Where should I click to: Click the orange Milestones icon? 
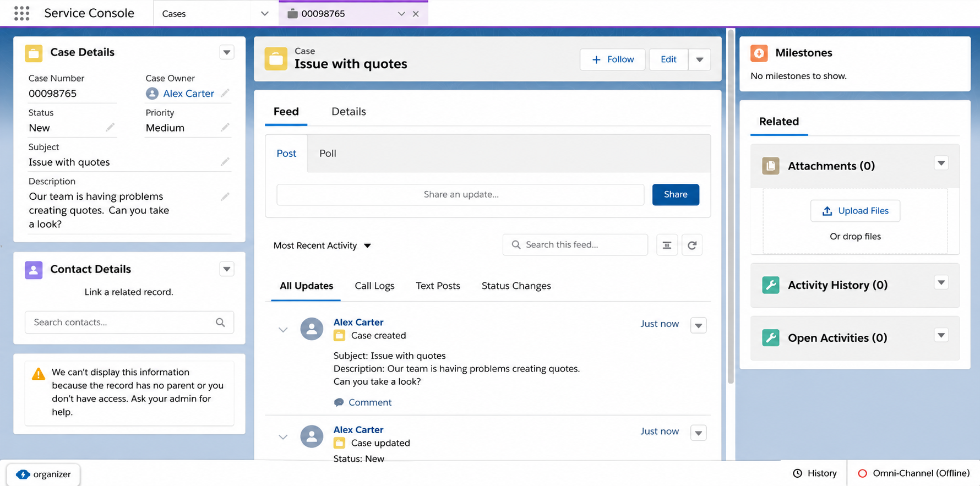759,53
